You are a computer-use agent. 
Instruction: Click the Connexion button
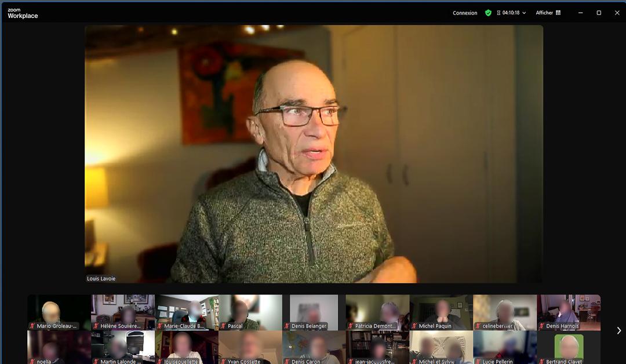465,13
